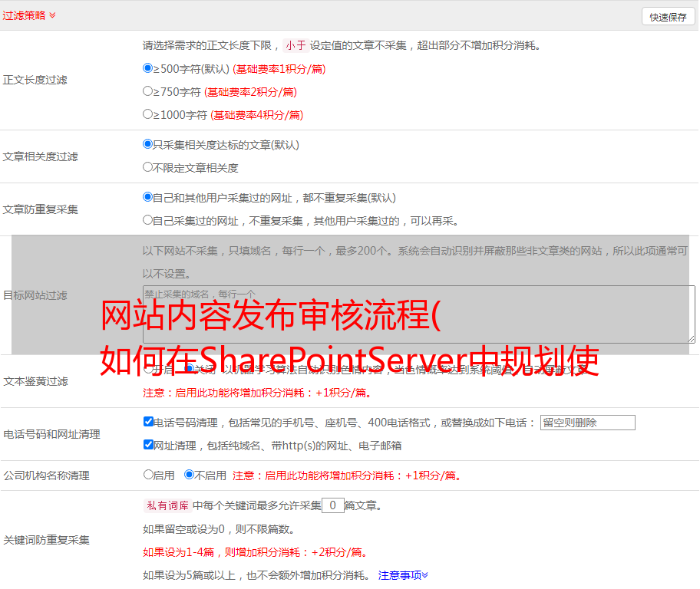Select the ≥1000字符 length option
The image size is (700, 589).
tap(148, 114)
